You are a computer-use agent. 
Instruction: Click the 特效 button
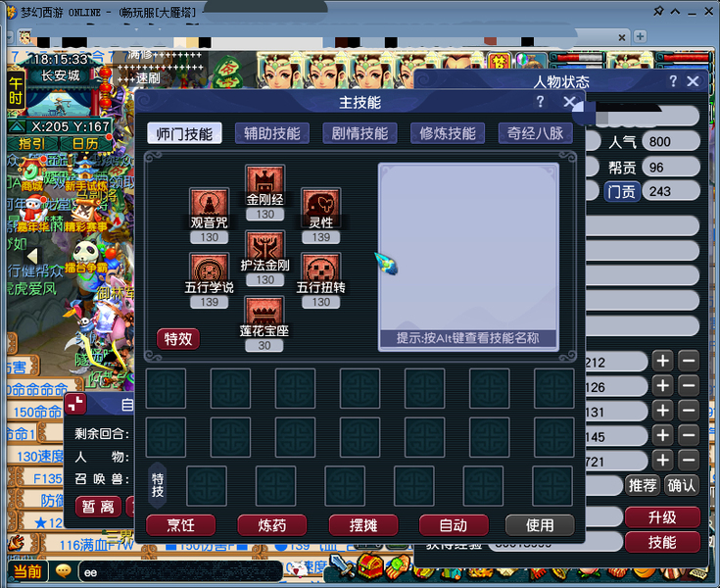(178, 339)
